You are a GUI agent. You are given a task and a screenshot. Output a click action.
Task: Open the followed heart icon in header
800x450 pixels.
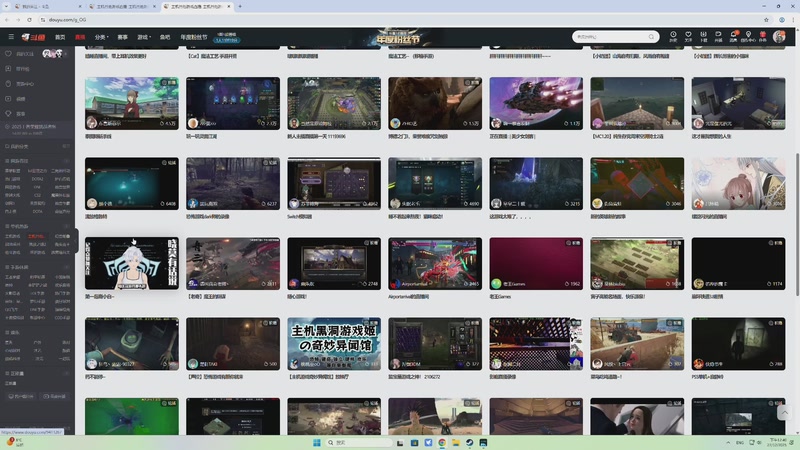tap(688, 36)
